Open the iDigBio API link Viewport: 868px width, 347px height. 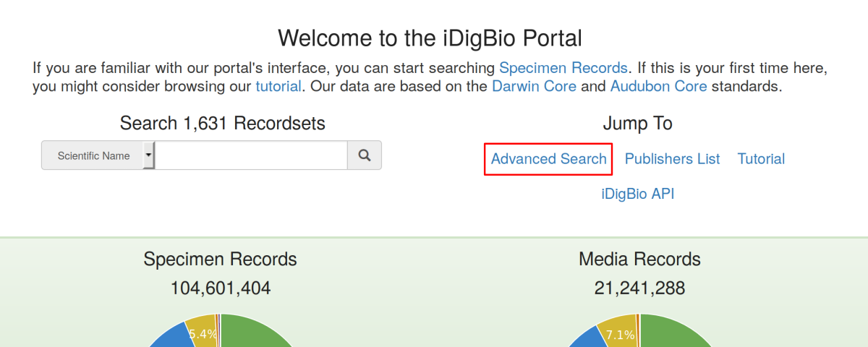click(x=638, y=194)
